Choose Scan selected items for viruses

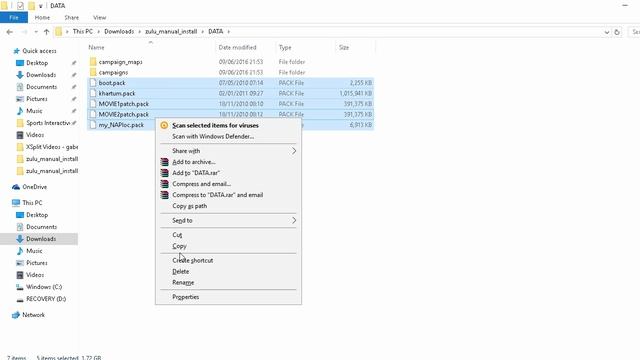click(215, 125)
